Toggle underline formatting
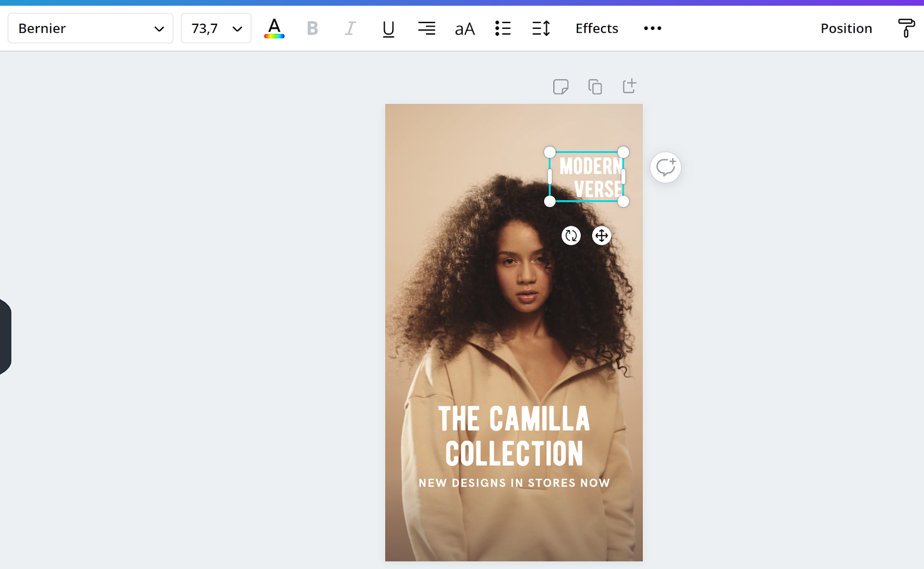 [389, 28]
